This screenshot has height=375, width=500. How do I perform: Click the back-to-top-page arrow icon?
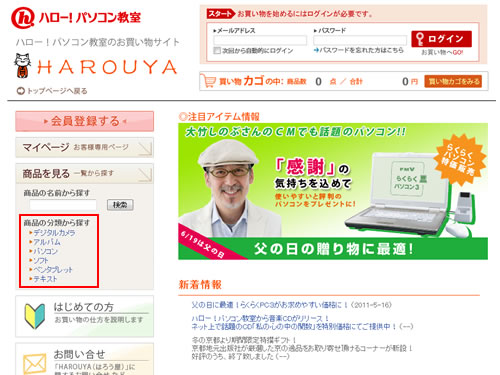[x=21, y=91]
